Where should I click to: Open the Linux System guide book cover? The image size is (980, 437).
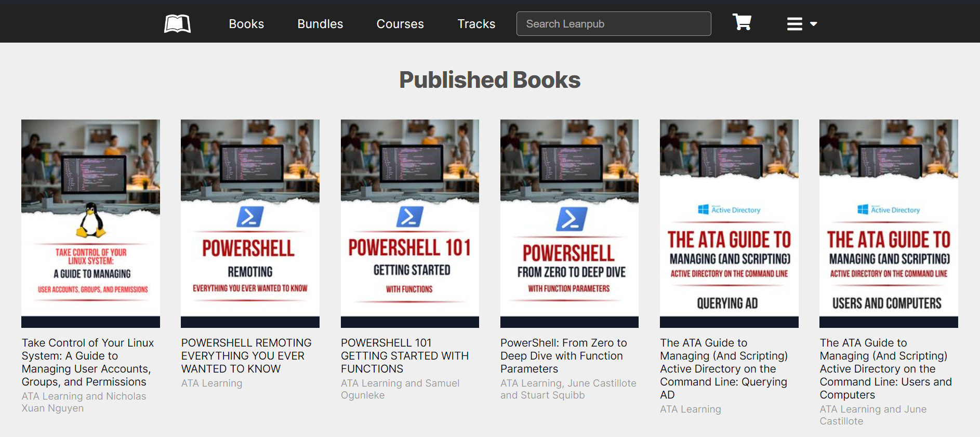click(90, 223)
